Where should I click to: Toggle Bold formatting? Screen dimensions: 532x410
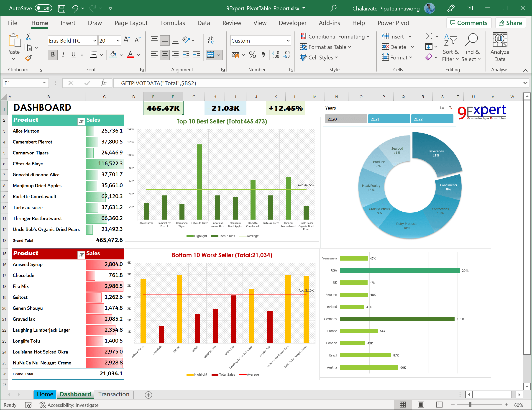click(x=52, y=55)
